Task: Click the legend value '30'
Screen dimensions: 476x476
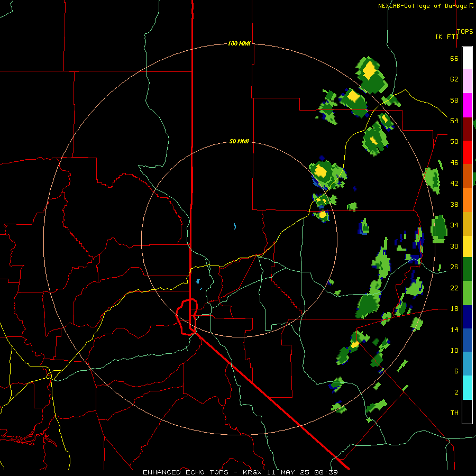Action: 454,246
